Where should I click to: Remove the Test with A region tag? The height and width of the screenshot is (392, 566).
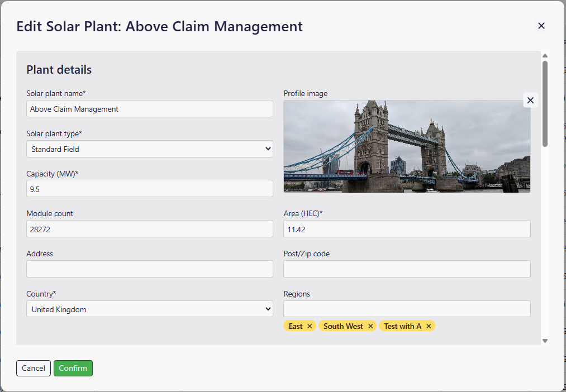429,326
